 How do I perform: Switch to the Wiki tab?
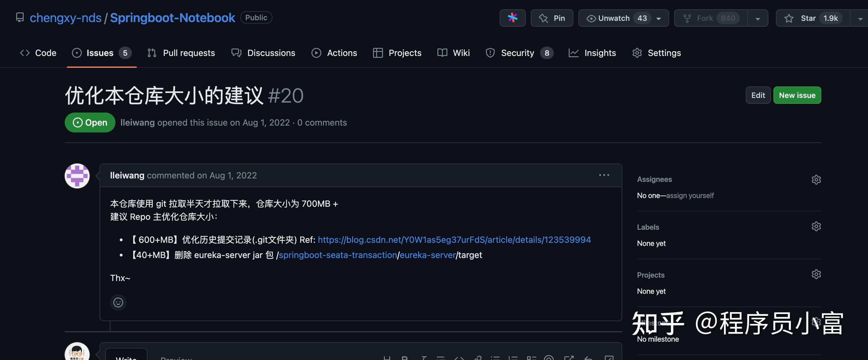point(461,53)
